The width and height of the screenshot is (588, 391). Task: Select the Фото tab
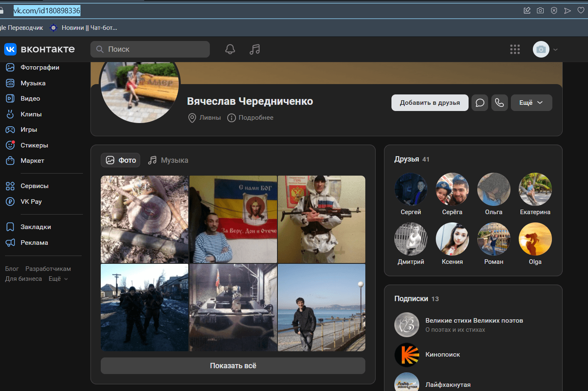[121, 160]
